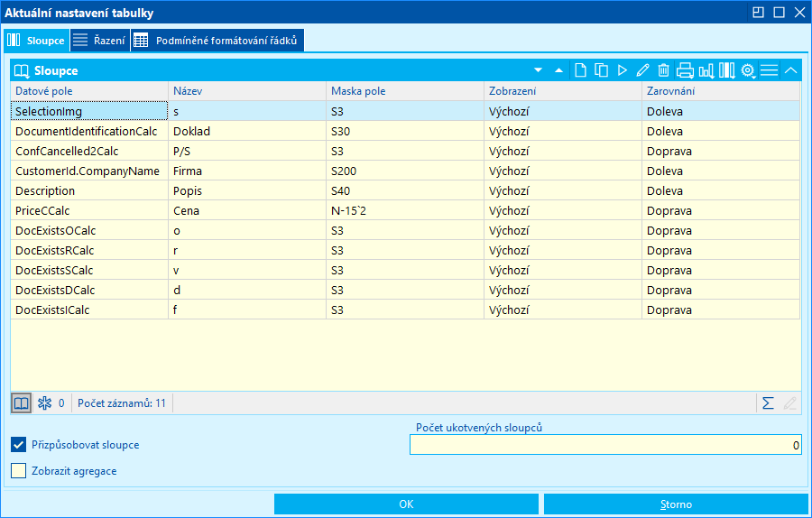Select the PriceCCalc cell

click(89, 211)
